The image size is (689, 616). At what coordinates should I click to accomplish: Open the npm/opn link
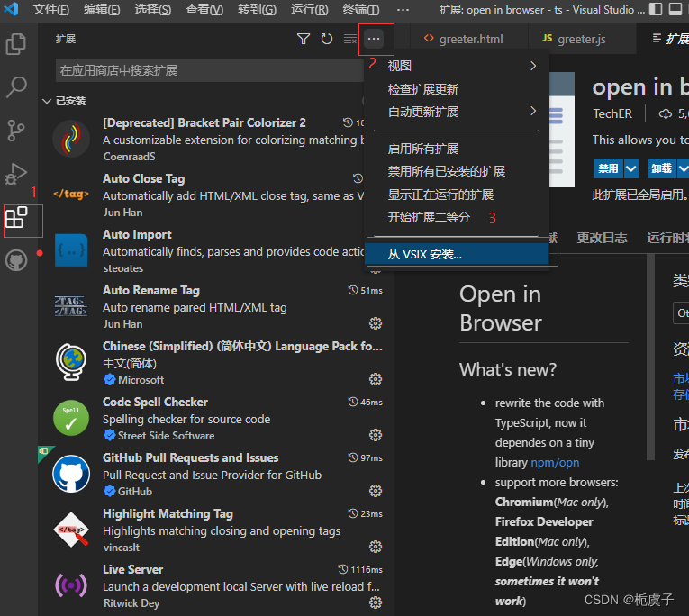[x=555, y=463]
